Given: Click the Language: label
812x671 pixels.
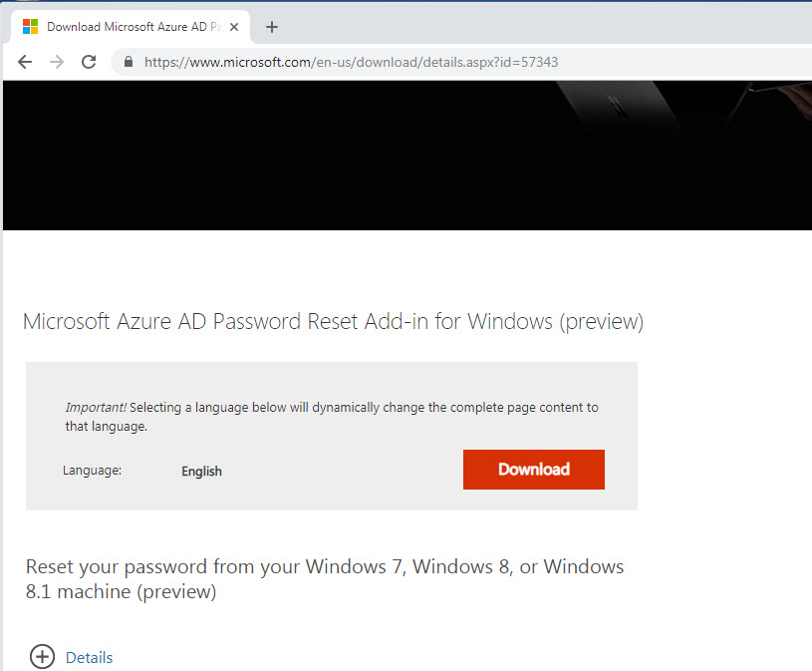Looking at the screenshot, I should pyautogui.click(x=93, y=471).
